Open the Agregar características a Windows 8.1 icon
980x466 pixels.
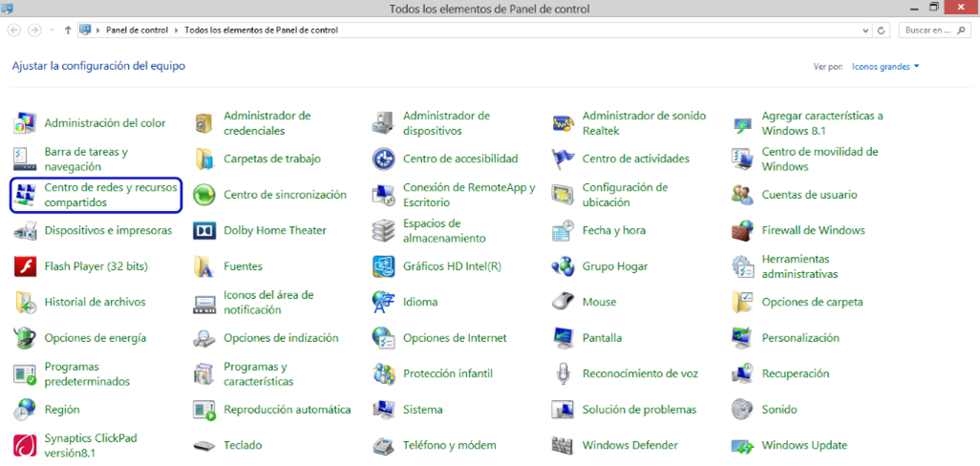(x=742, y=124)
